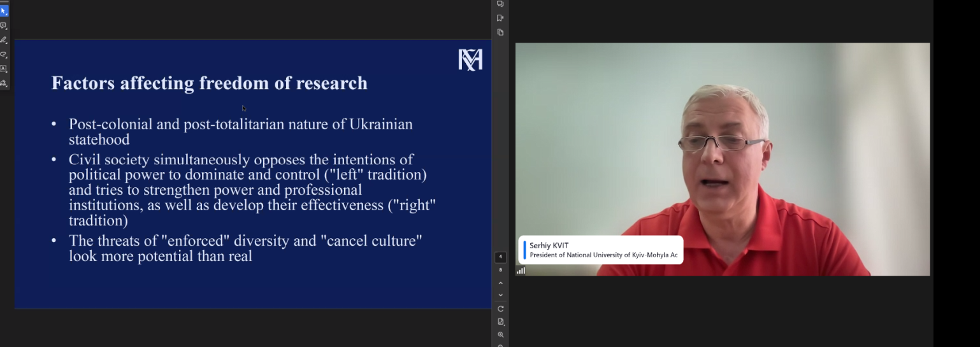Open the page display options icon
Image resolution: width=980 pixels, height=347 pixels.
pyautogui.click(x=500, y=322)
